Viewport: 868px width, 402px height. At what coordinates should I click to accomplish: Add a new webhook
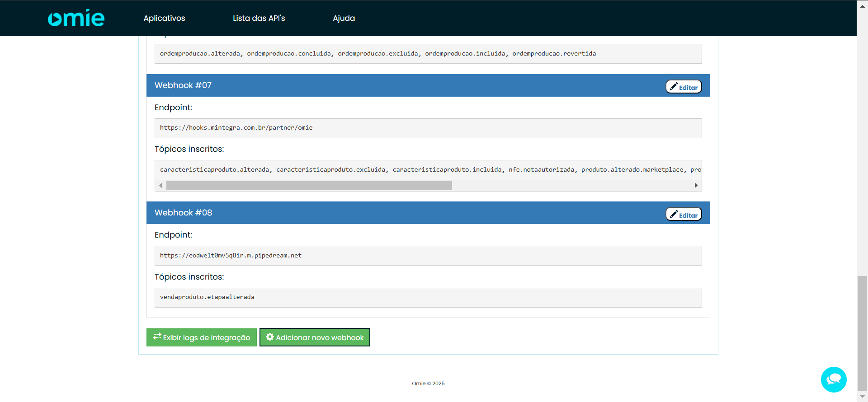315,337
